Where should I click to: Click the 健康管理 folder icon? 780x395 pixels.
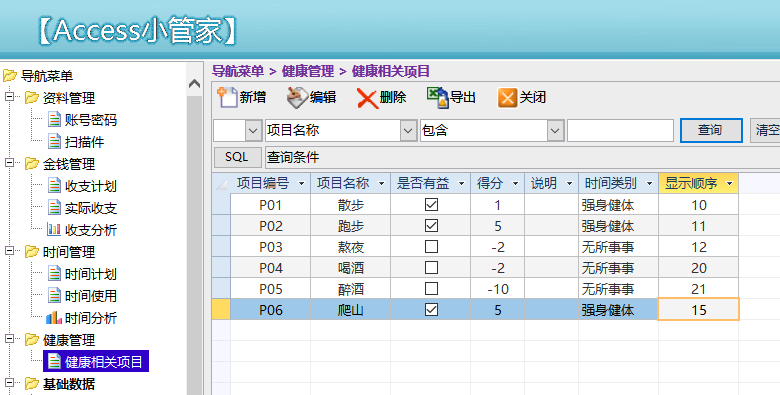pyautogui.click(x=32, y=340)
